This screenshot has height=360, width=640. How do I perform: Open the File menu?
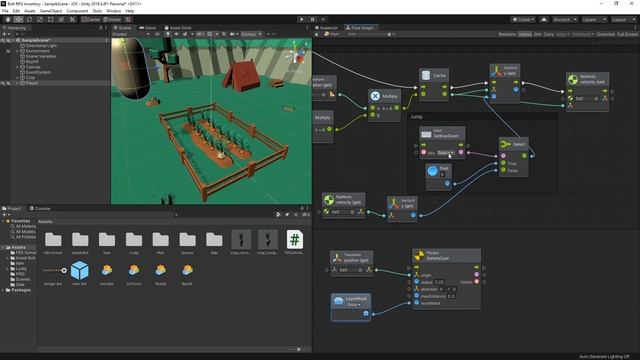tap(5, 11)
